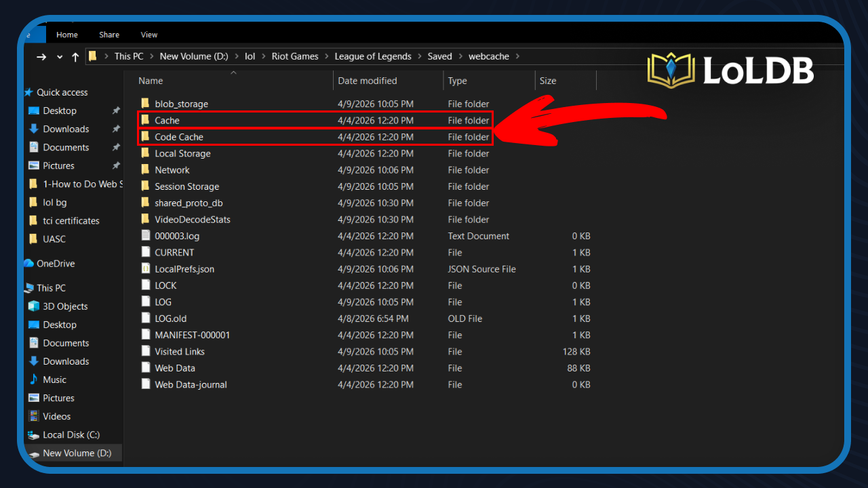Click the up one level arrow

click(75, 56)
